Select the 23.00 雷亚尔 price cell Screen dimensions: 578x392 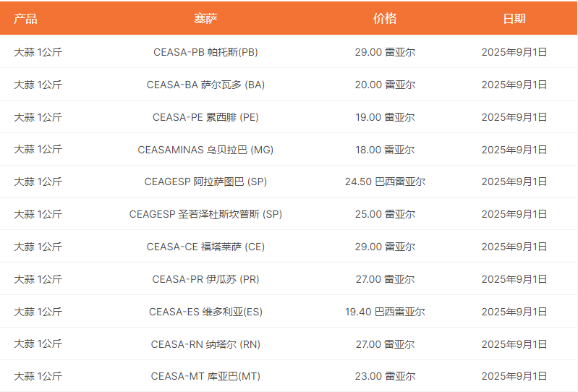tap(385, 376)
